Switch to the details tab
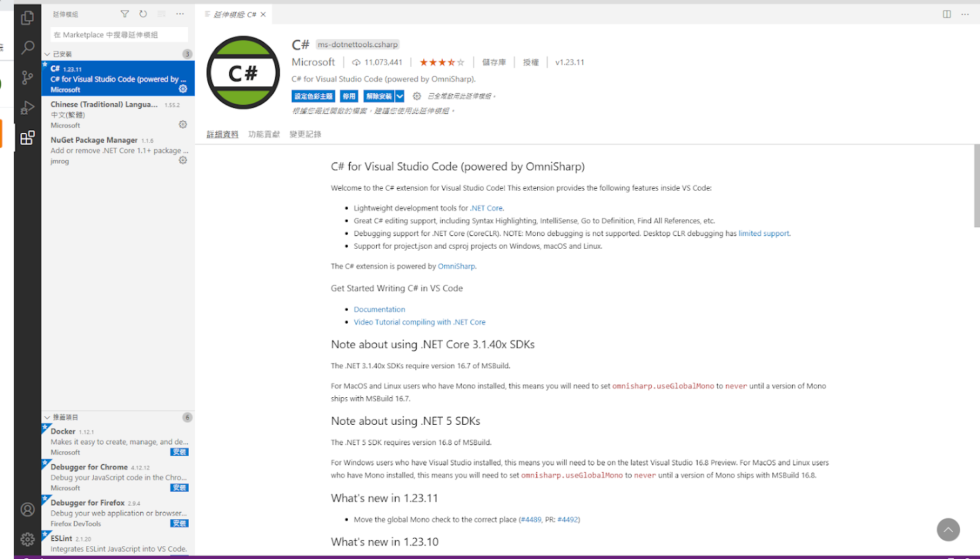The image size is (980, 559). (x=222, y=134)
